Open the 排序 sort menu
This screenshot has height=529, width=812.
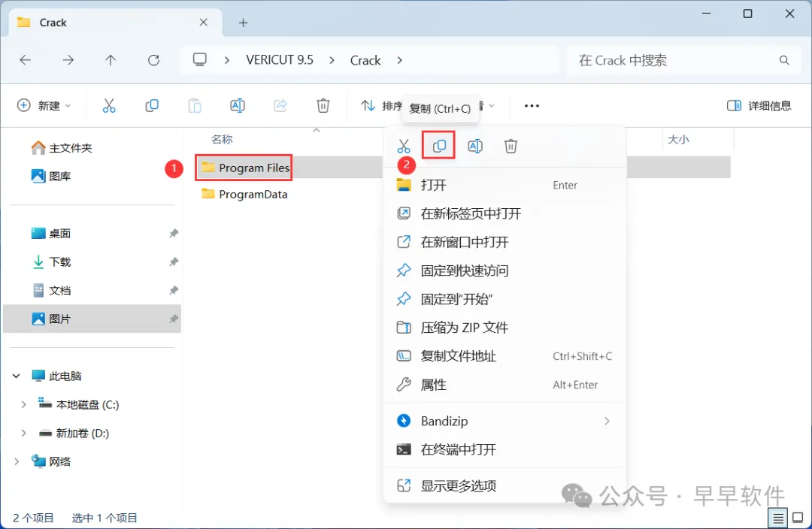click(381, 106)
